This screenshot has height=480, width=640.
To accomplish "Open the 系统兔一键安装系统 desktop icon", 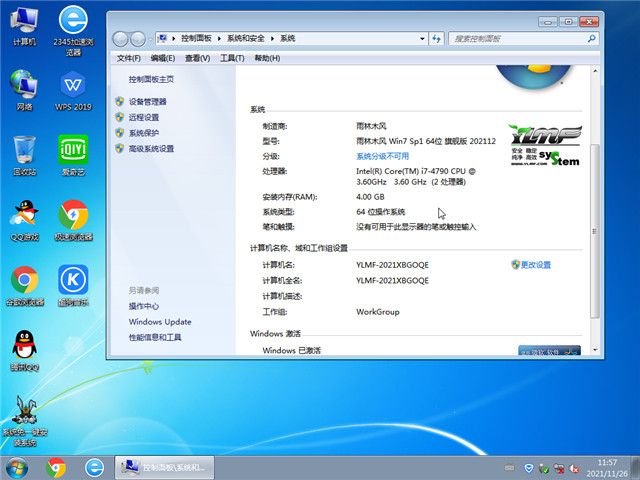I will [25, 421].
